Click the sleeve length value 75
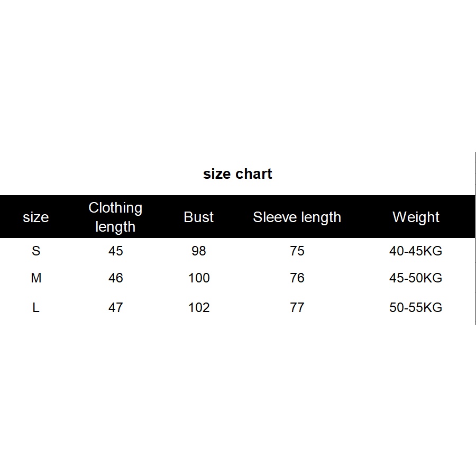 (297, 251)
